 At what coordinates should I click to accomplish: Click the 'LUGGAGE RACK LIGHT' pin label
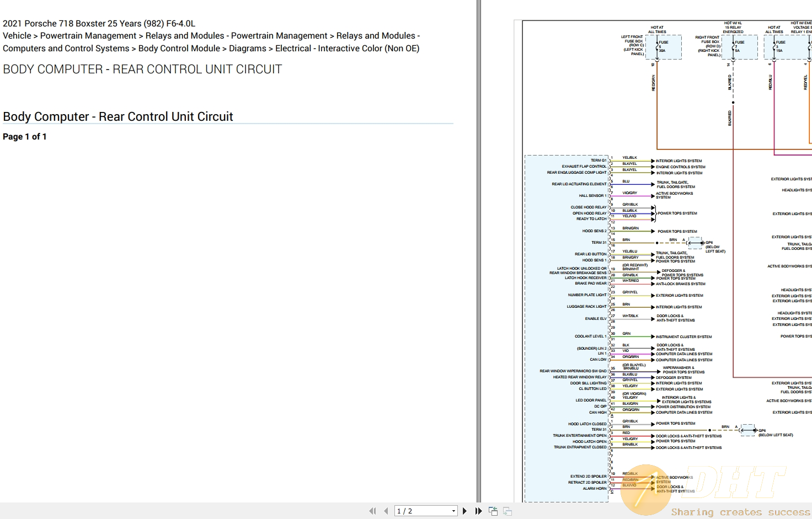point(586,307)
